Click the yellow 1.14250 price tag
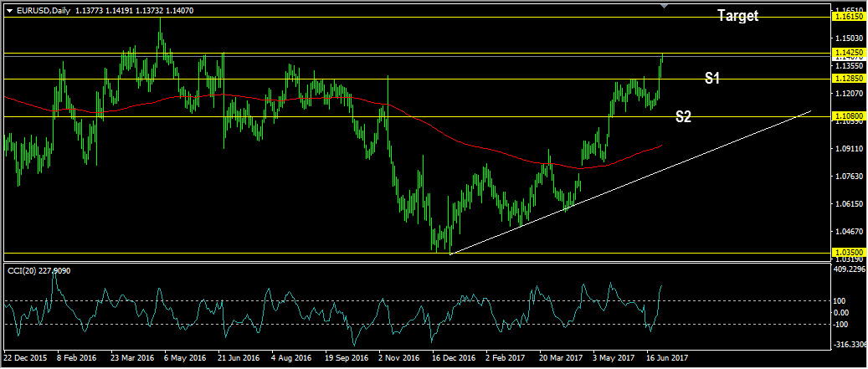 849,53
